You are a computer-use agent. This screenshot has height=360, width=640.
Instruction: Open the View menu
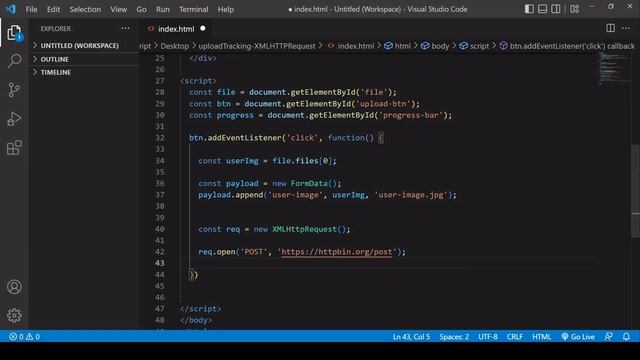click(x=118, y=9)
